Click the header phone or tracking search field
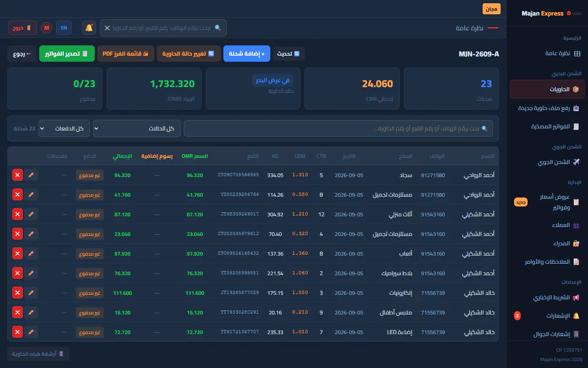This screenshot has height=368, width=588. point(163,28)
